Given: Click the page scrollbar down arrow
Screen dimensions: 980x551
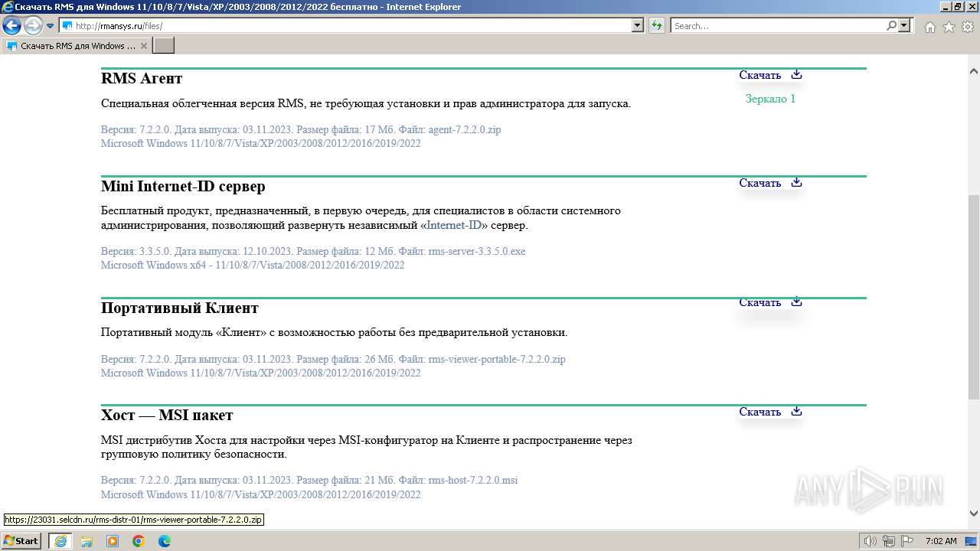Looking at the screenshot, I should [974, 514].
